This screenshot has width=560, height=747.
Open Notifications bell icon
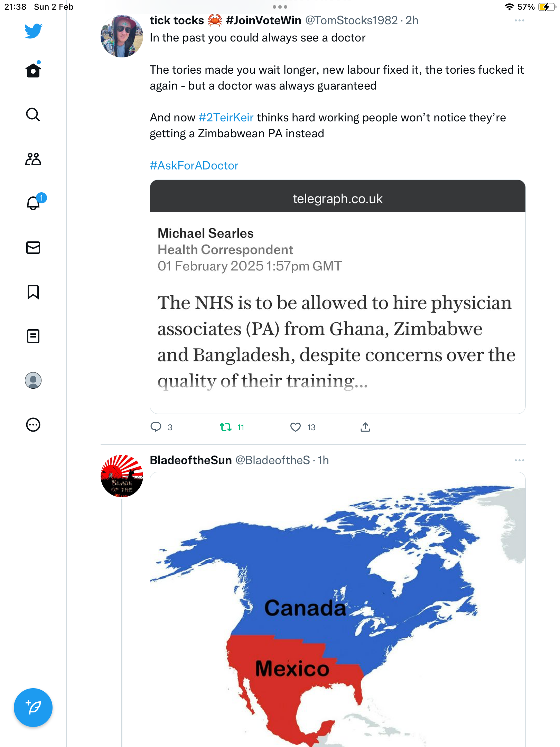(x=33, y=203)
